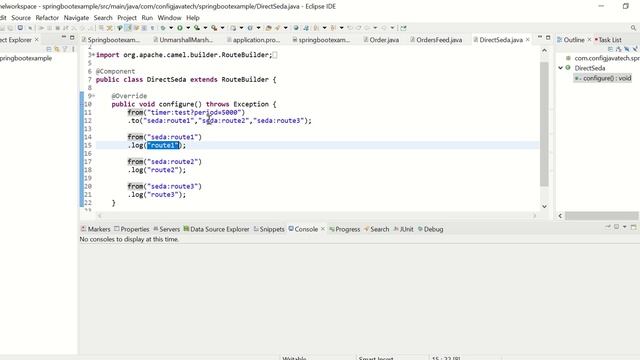
Task: Toggle Link with Editor in Project Explorer
Action: point(57,49)
